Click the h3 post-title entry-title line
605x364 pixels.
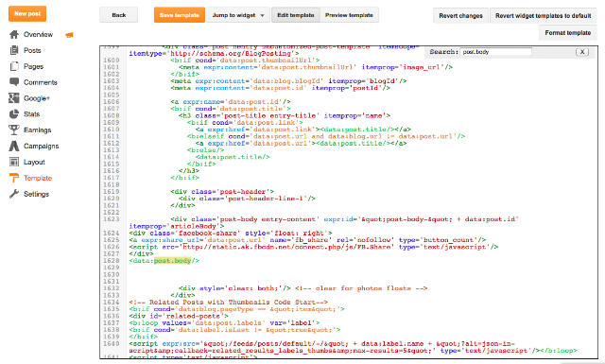tap(285, 115)
